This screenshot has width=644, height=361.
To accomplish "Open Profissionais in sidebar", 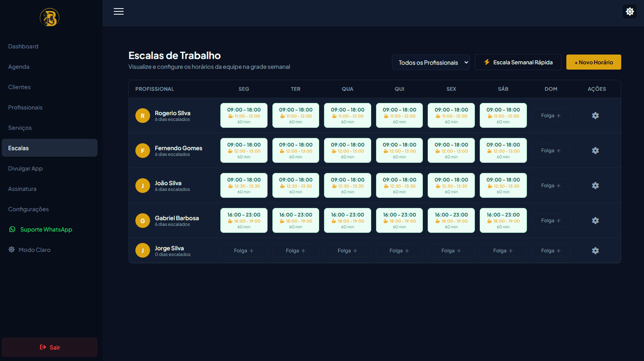I will pos(50,107).
